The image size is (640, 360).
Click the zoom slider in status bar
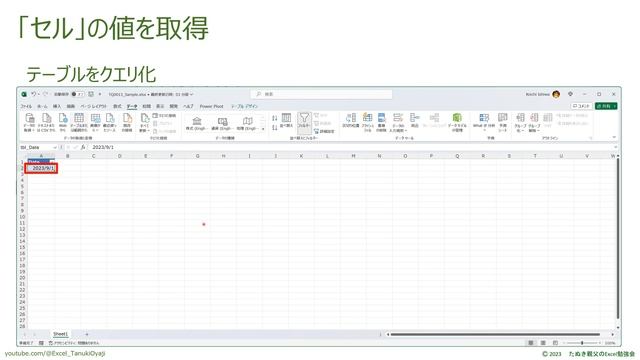tap(582, 343)
